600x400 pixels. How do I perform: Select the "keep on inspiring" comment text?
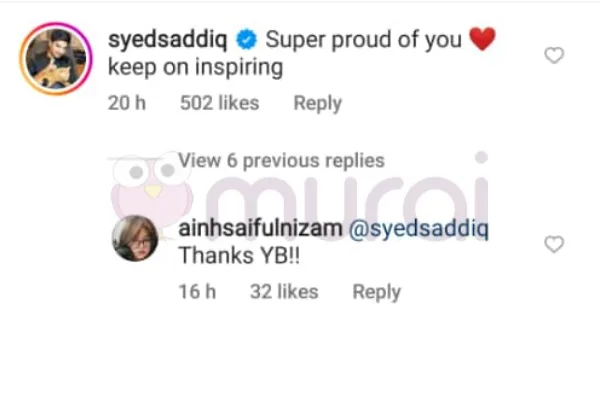(196, 68)
